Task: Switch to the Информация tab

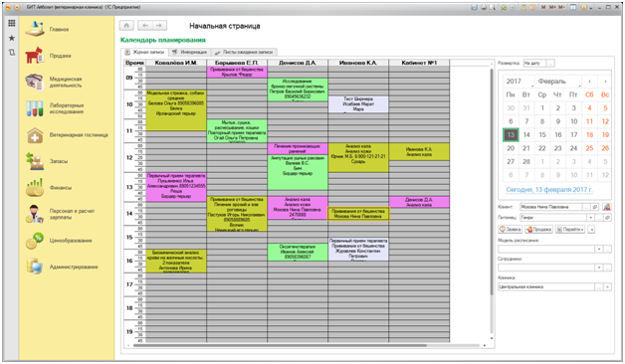Action: [190, 52]
